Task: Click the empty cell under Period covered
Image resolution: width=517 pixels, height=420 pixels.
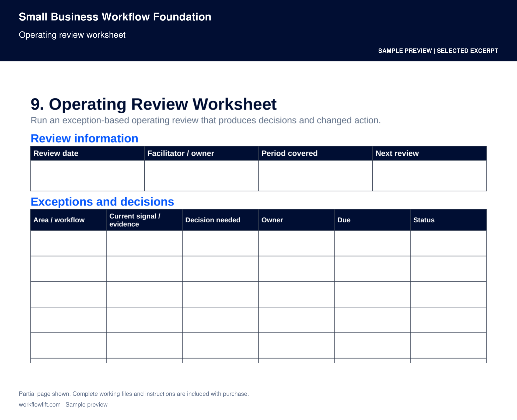Action: coord(316,176)
